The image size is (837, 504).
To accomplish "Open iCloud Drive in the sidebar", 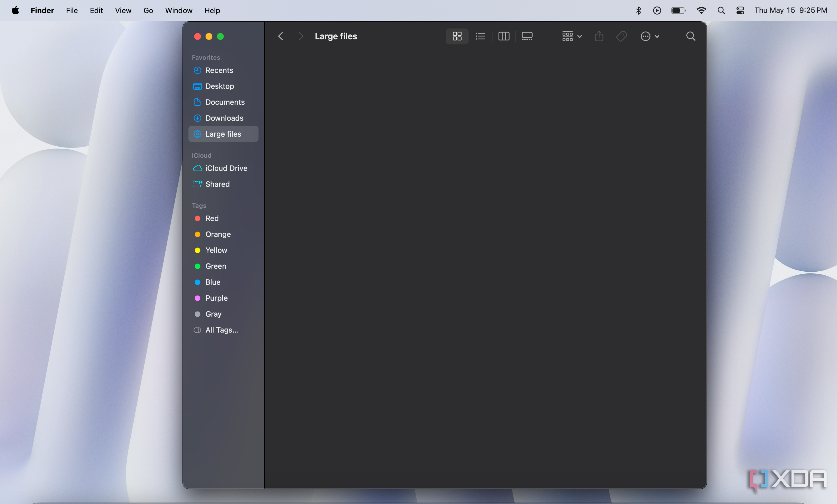I will [x=223, y=168].
